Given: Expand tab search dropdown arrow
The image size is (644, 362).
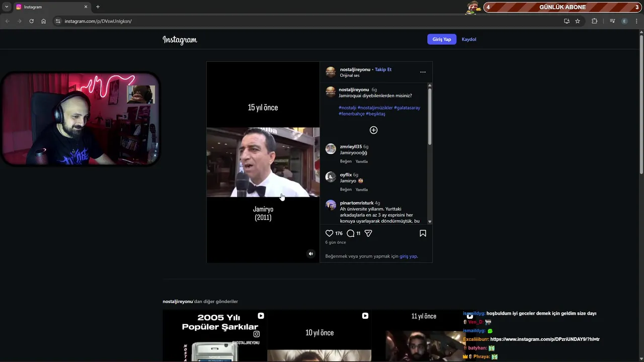Looking at the screenshot, I should tap(7, 7).
